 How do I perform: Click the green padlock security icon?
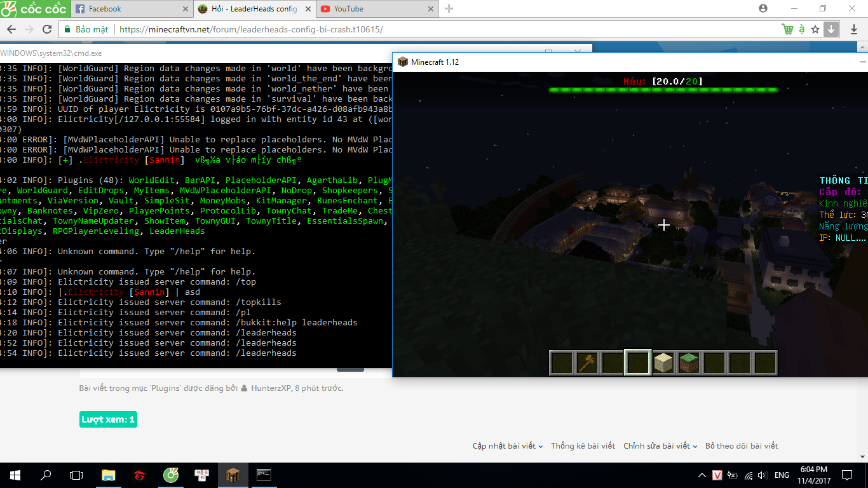[67, 29]
